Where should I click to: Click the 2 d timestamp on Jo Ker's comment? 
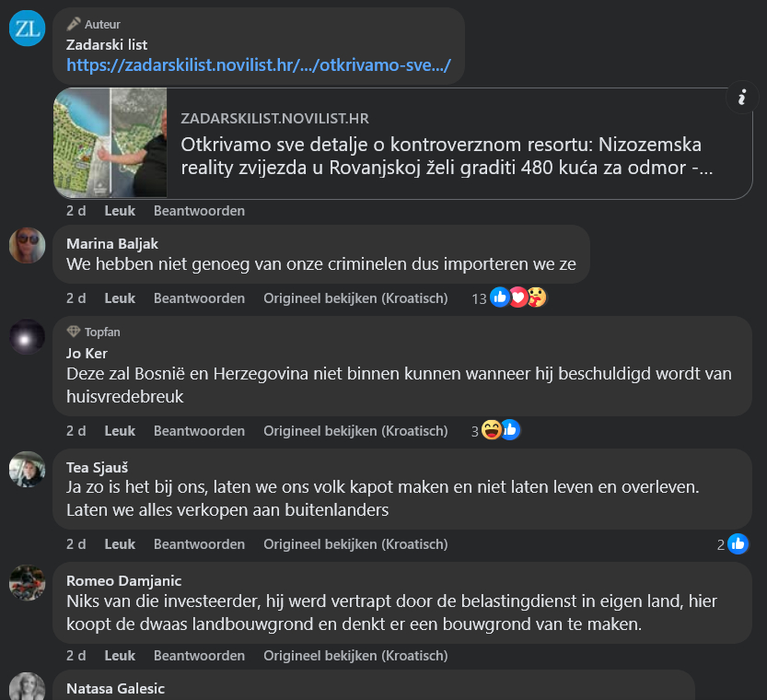(x=76, y=431)
